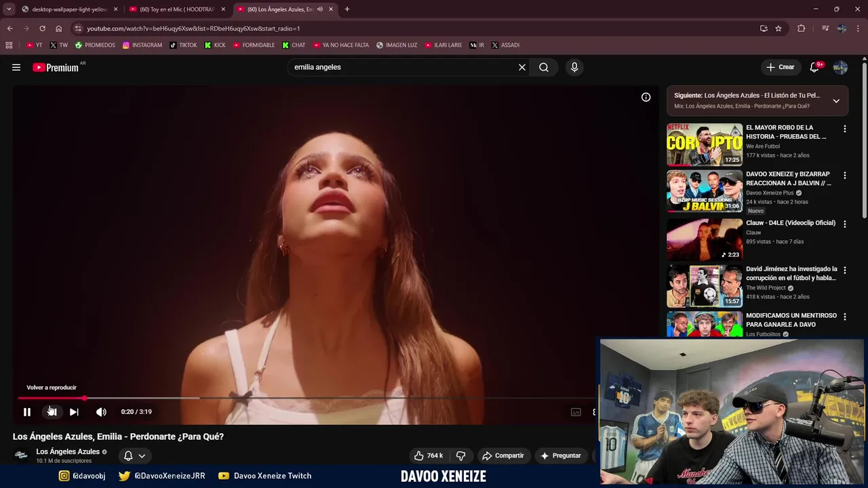This screenshot has width=868, height=488.
Task: Open the TIKTOK bookmark
Action: tap(183, 45)
